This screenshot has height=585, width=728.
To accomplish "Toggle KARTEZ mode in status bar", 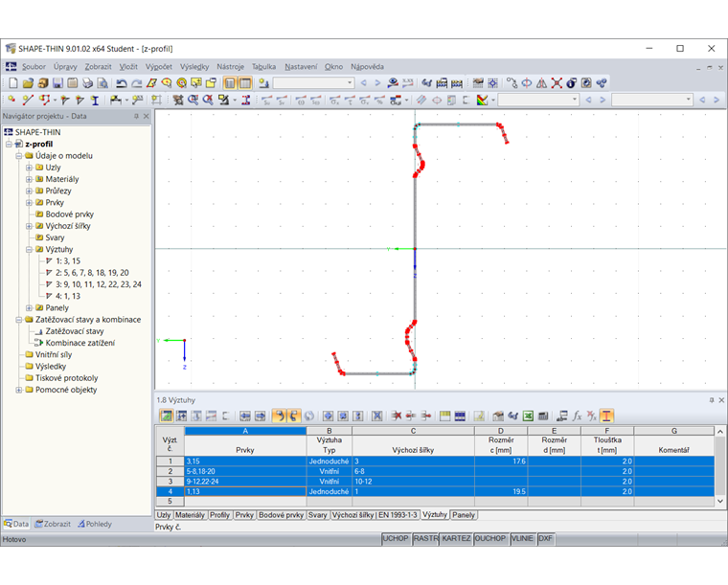I will 456,539.
